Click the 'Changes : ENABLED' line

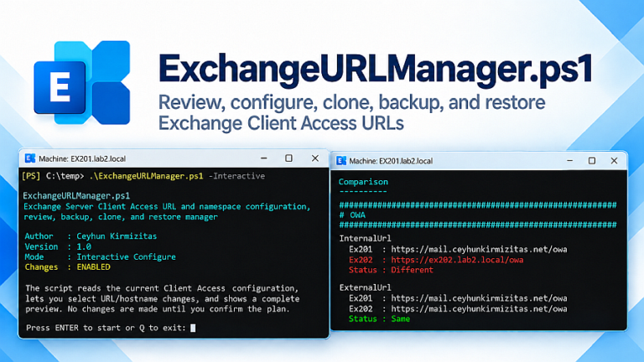67,267
